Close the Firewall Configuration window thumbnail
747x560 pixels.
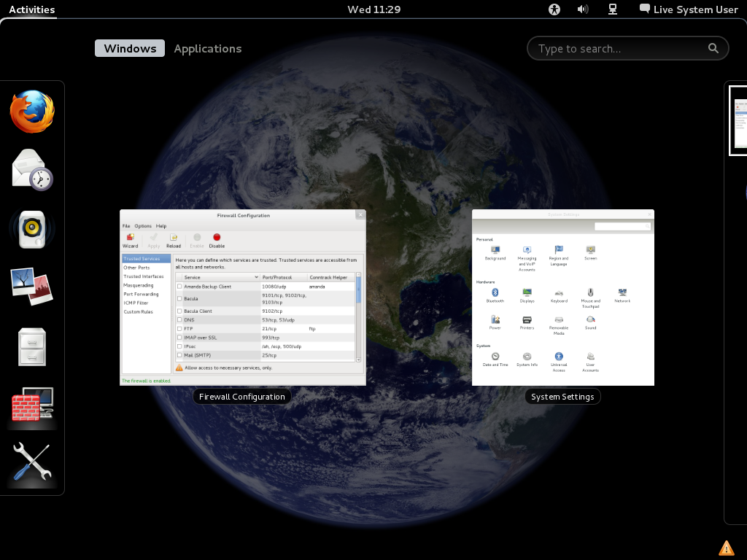point(360,215)
